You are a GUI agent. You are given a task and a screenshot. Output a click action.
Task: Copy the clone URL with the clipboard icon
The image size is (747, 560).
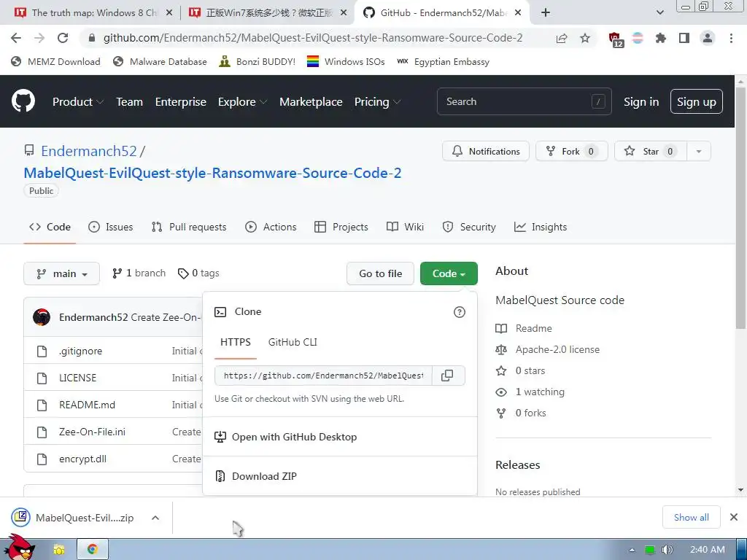pyautogui.click(x=447, y=376)
